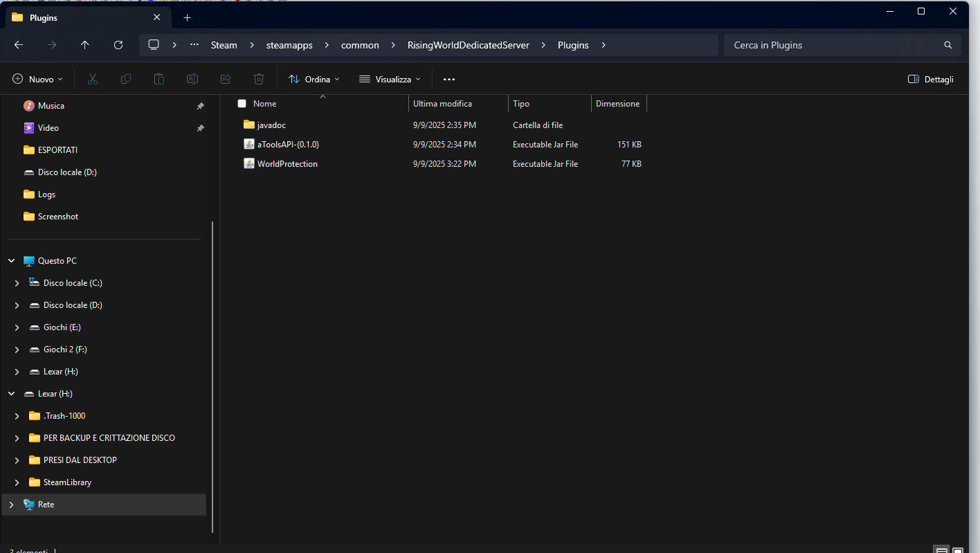Click the steamapps breadcrumb segment
Image resolution: width=980 pixels, height=553 pixels.
click(x=289, y=45)
